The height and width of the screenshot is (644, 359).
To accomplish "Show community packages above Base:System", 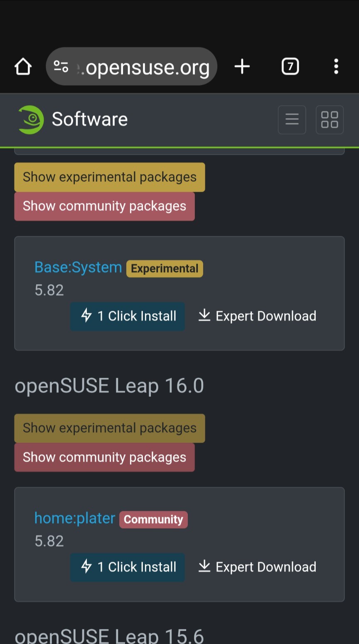I will point(104,206).
